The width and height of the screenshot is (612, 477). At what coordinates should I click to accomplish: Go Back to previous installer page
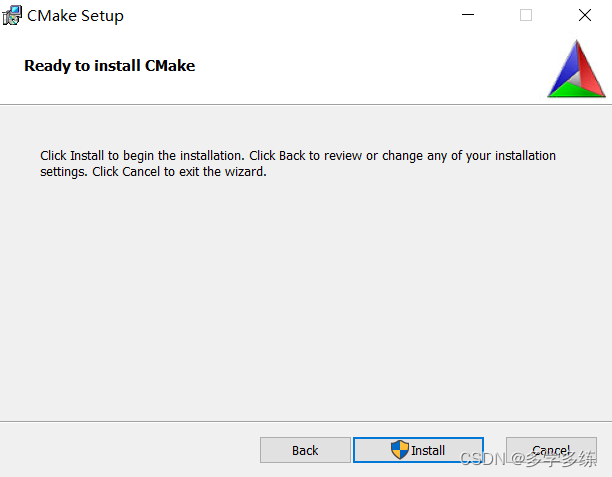(305, 450)
